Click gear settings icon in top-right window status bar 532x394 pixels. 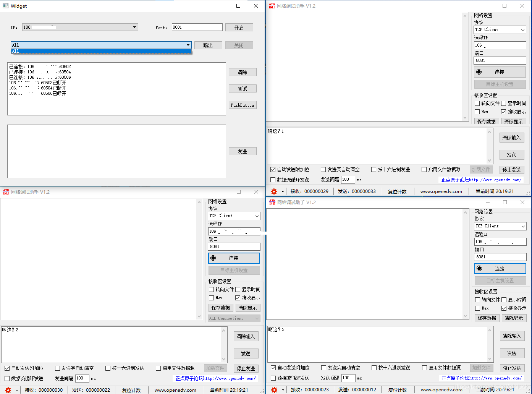[x=274, y=191]
